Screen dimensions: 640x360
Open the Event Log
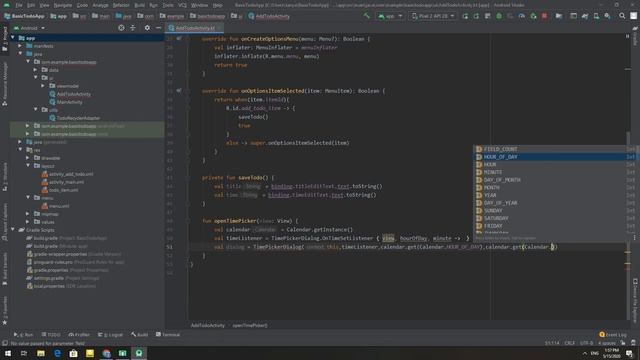(x=612, y=335)
